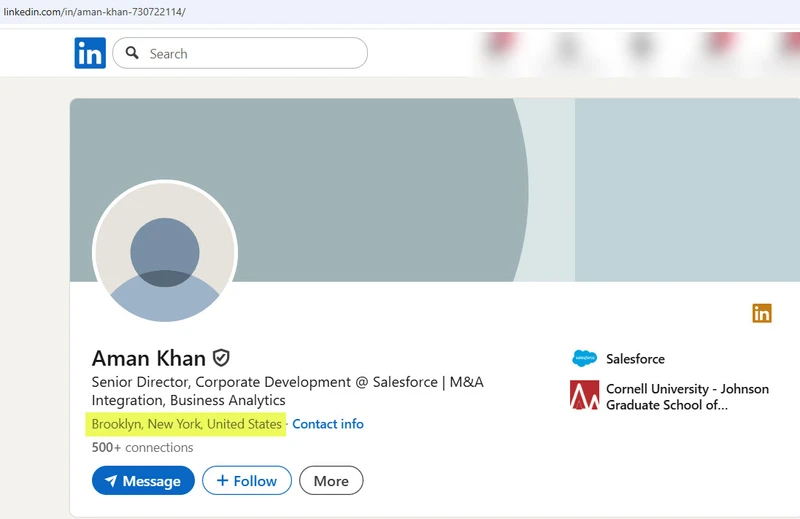Image resolution: width=800 pixels, height=519 pixels.
Task: Click the magnifier icon in the search box
Action: coord(132,53)
